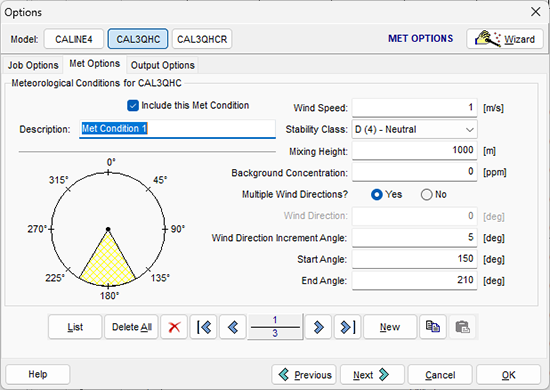
Task: Open the List of met conditions
Action: click(75, 327)
